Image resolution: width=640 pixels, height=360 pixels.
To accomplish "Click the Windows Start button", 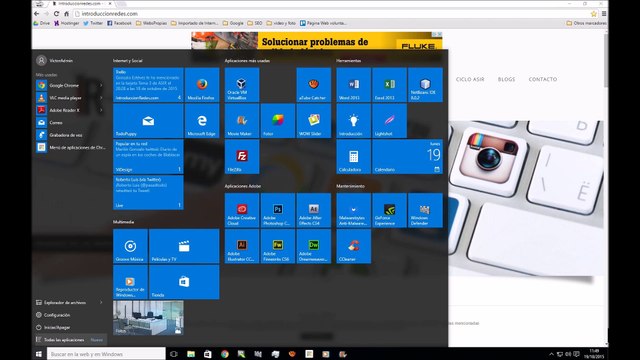I will pyautogui.click(x=39, y=354).
